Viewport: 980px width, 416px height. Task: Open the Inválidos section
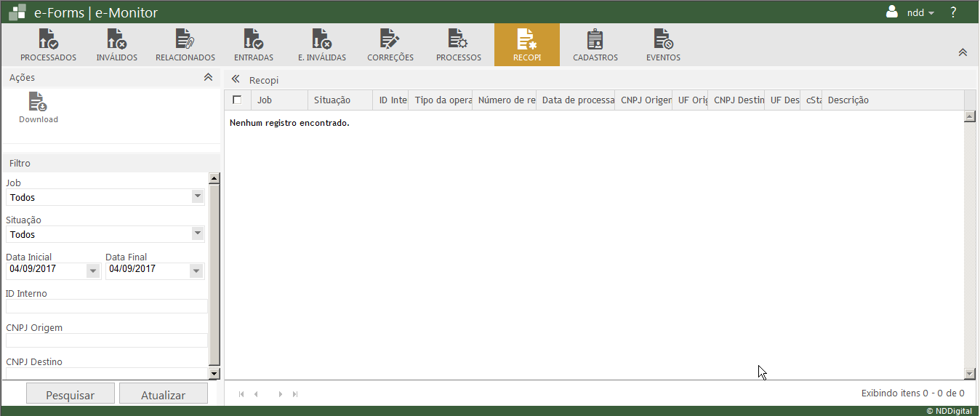[x=116, y=45]
